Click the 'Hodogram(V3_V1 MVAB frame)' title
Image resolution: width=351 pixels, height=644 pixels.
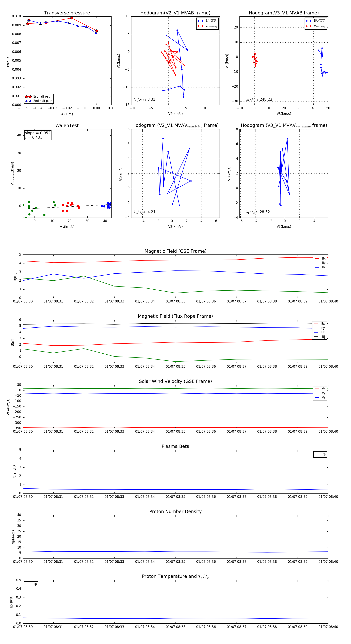[284, 13]
